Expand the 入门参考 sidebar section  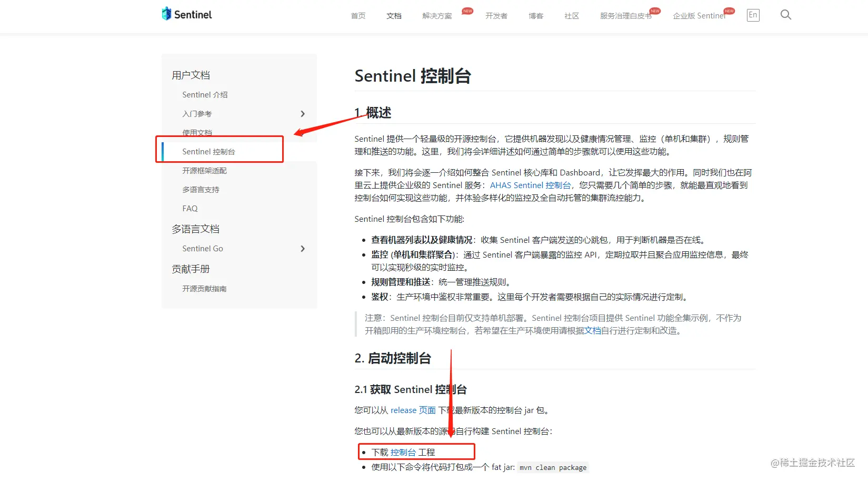pos(303,114)
